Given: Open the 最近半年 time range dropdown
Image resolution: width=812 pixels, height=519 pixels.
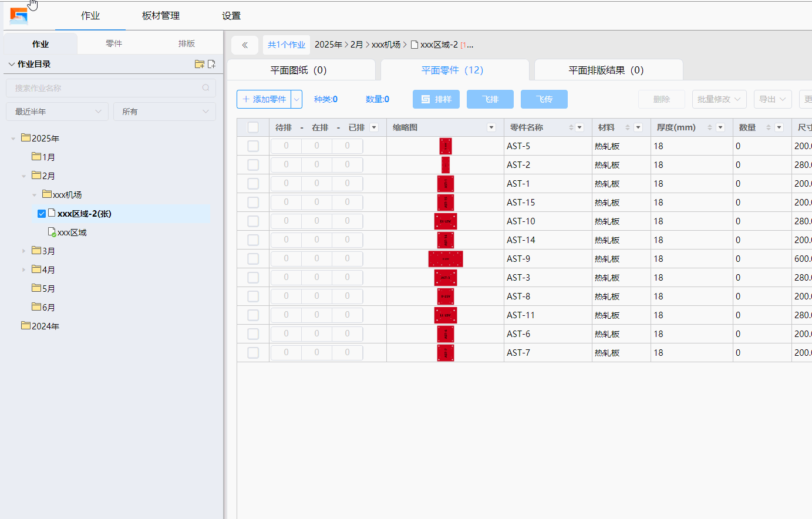Looking at the screenshot, I should (58, 112).
